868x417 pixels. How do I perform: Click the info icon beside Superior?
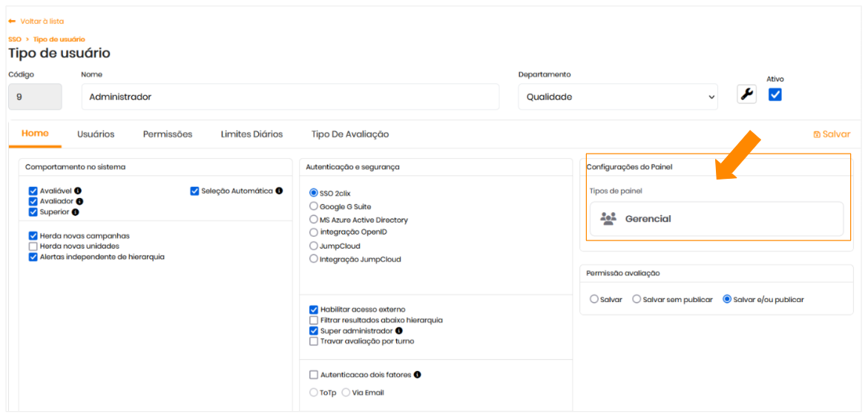[x=76, y=212]
